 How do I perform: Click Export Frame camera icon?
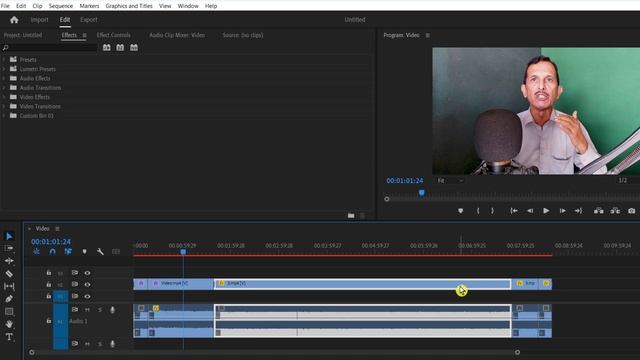631,211
